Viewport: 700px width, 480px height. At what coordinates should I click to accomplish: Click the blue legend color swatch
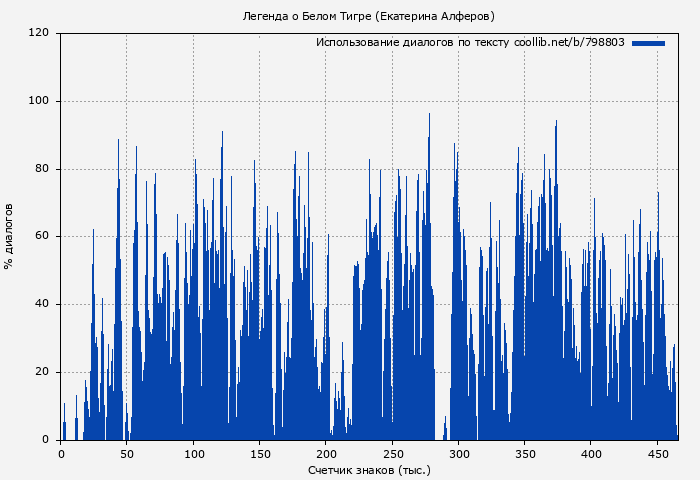648,43
